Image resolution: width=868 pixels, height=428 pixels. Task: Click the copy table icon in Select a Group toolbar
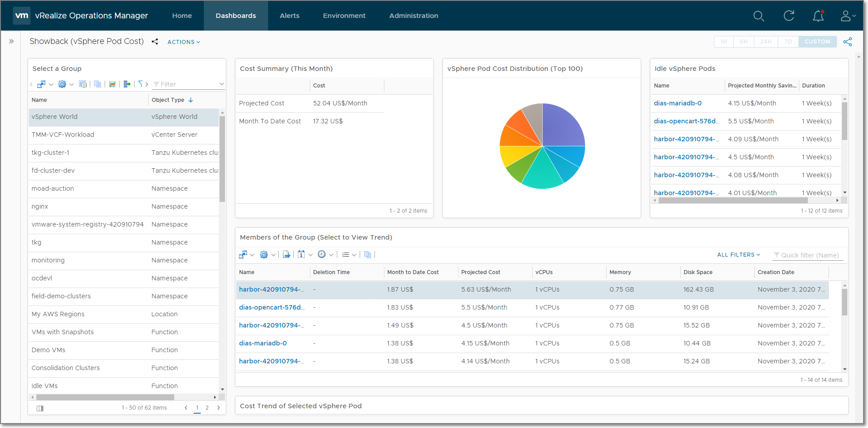pyautogui.click(x=97, y=84)
